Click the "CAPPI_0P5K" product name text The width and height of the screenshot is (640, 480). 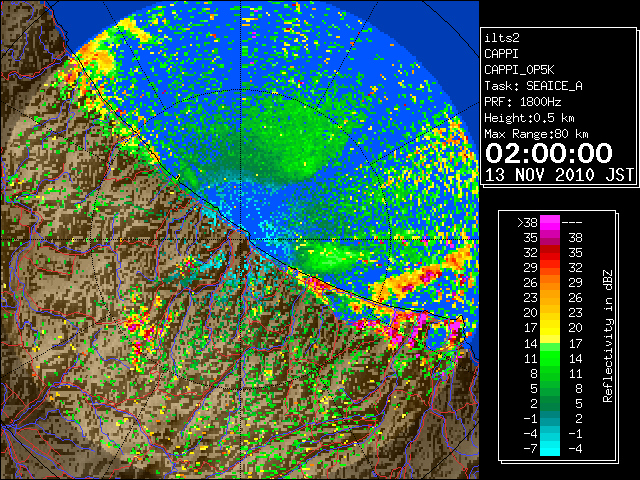point(519,70)
